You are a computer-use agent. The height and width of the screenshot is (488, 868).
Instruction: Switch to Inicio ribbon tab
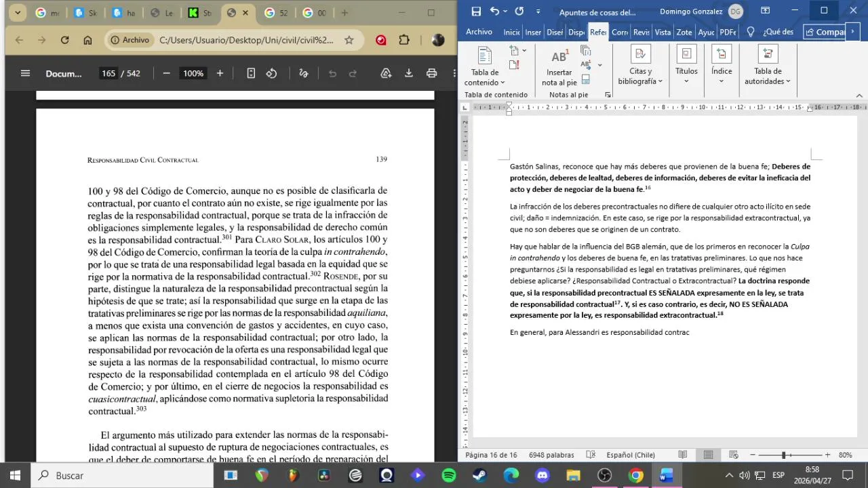pyautogui.click(x=511, y=32)
